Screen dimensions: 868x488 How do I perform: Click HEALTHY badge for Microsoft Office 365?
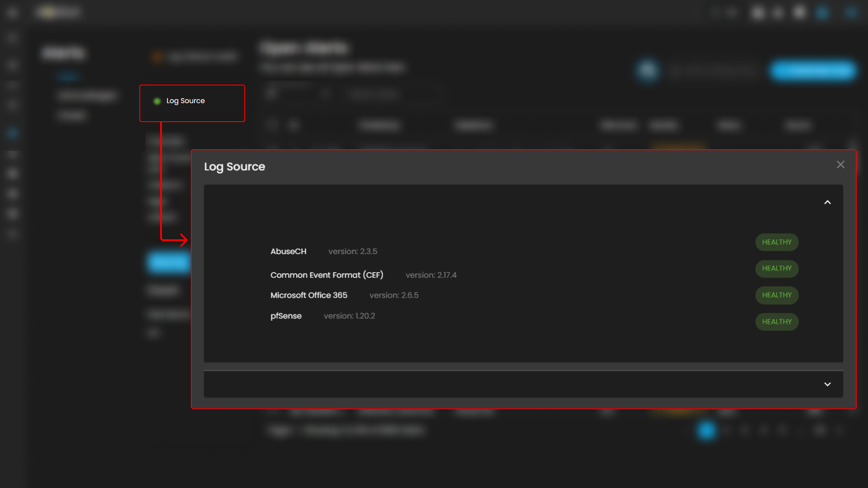pos(777,295)
